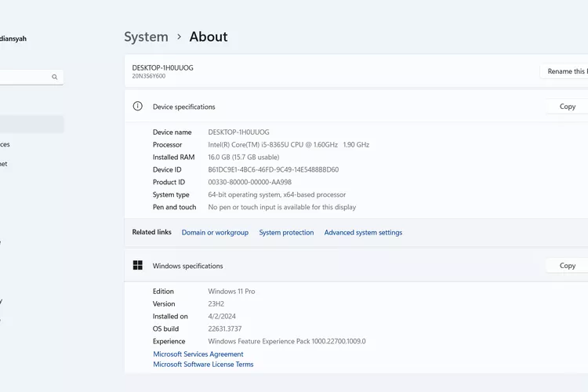The image size is (588, 392).
Task: Click the Device specifications info icon
Action: click(138, 106)
